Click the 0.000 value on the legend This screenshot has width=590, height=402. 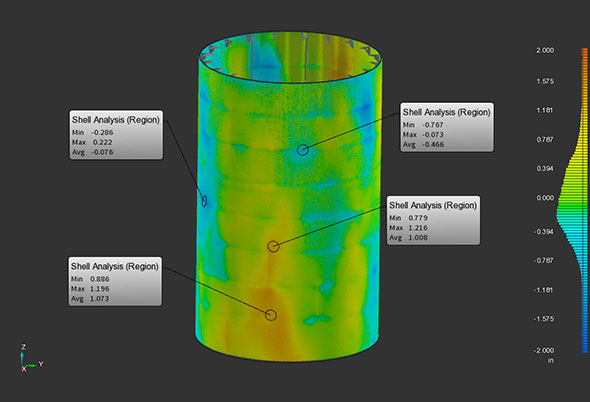[545, 198]
